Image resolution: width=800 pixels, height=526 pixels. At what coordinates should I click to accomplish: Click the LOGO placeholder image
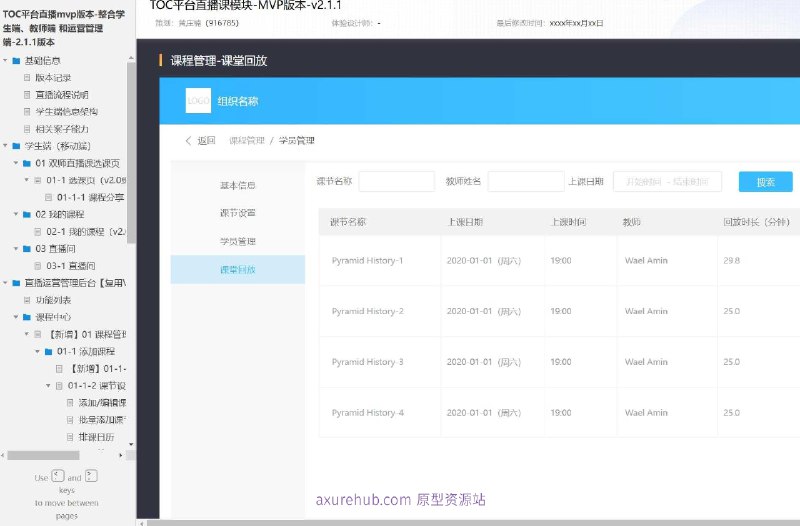point(198,101)
